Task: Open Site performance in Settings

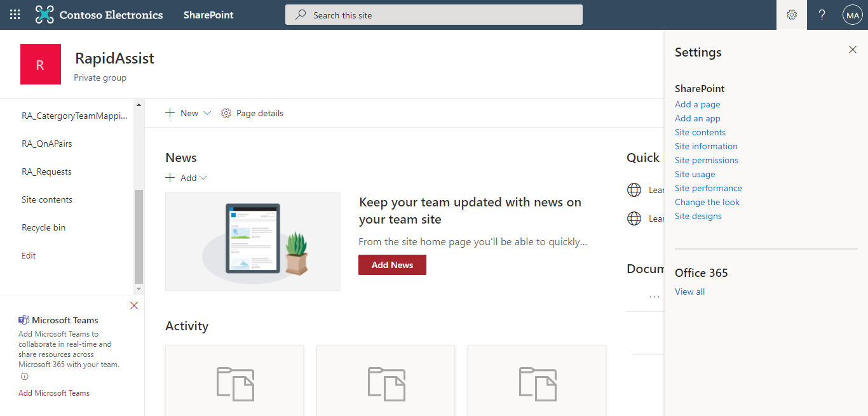Action: [x=708, y=188]
